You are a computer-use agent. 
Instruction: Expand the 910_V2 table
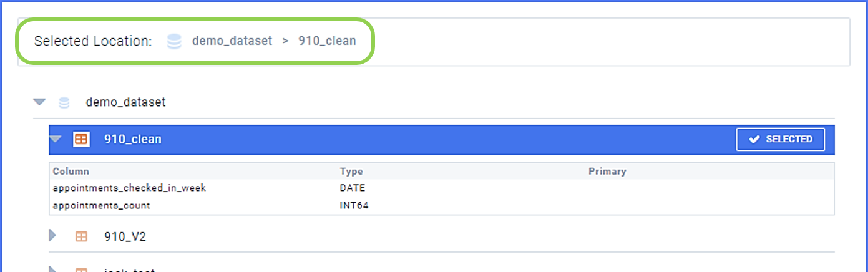(52, 236)
